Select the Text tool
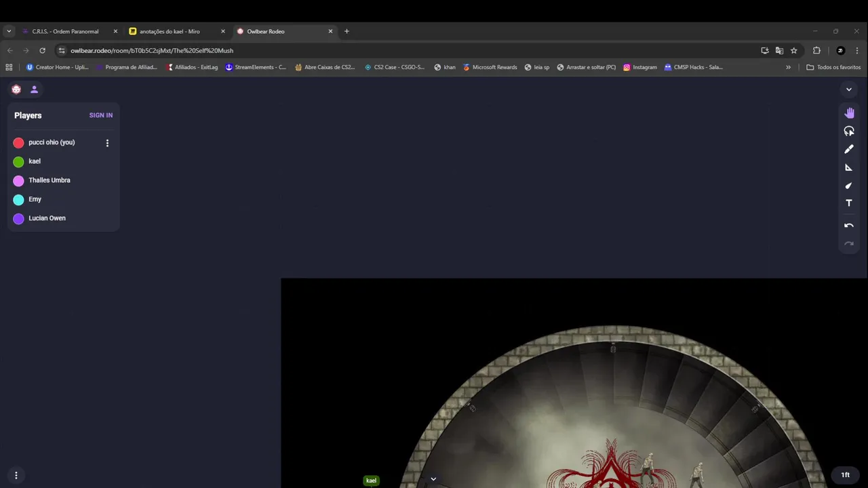The image size is (868, 488). click(x=849, y=203)
